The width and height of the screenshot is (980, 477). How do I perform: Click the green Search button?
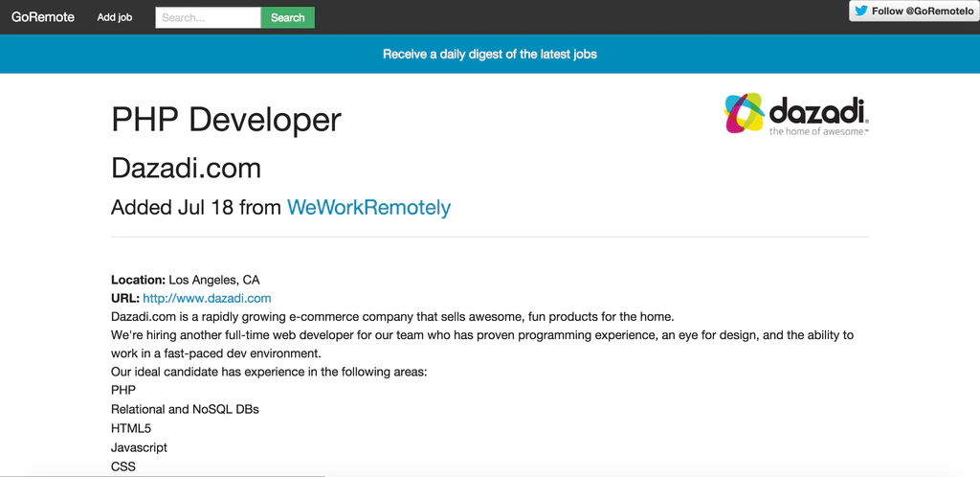point(287,17)
